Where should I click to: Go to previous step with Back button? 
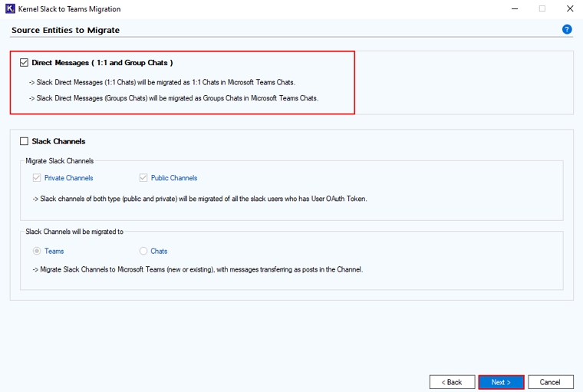452,382
